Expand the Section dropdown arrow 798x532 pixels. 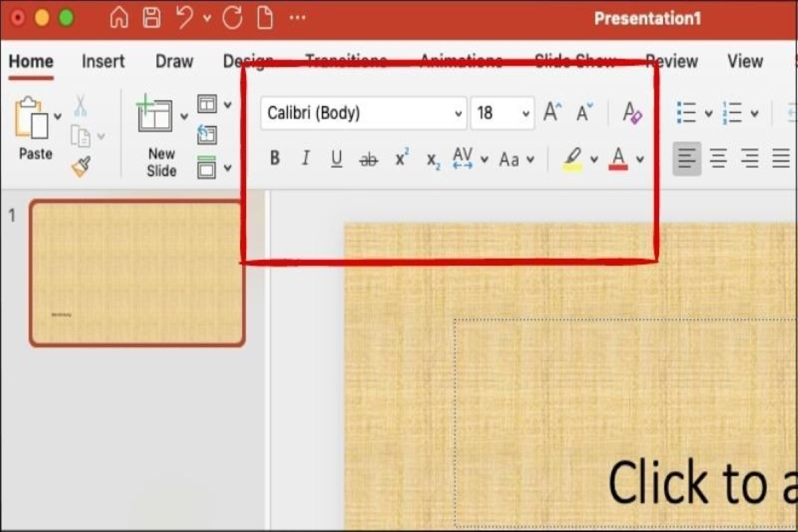pyautogui.click(x=228, y=168)
